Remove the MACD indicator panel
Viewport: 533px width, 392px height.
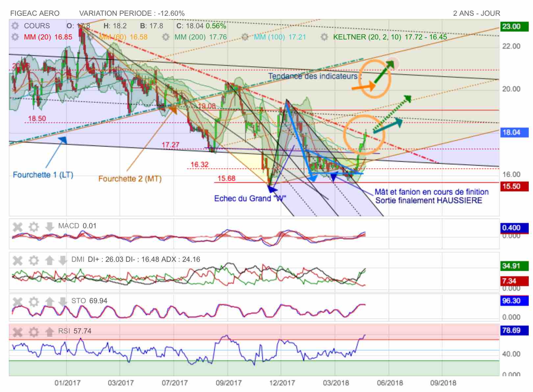click(x=17, y=227)
